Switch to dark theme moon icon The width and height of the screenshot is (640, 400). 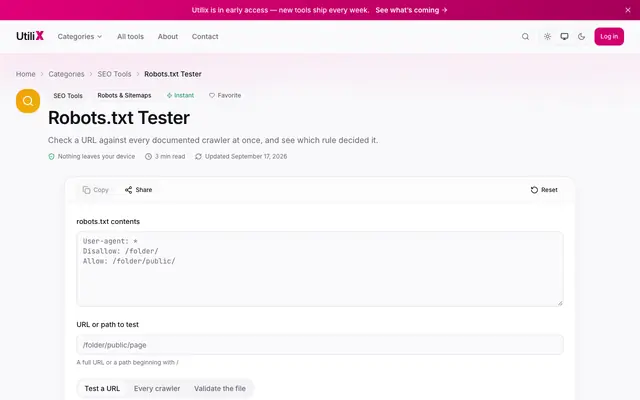pyautogui.click(x=581, y=36)
